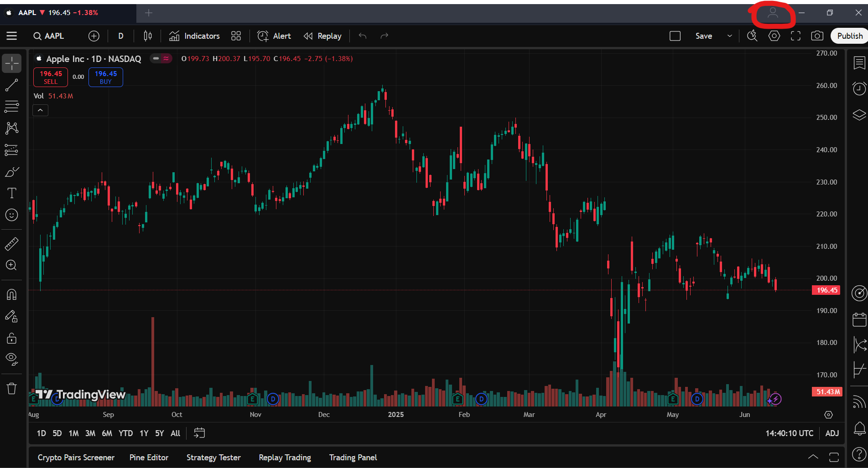The image size is (868, 468).
Task: Select the AAPL window tab
Action: (68, 13)
